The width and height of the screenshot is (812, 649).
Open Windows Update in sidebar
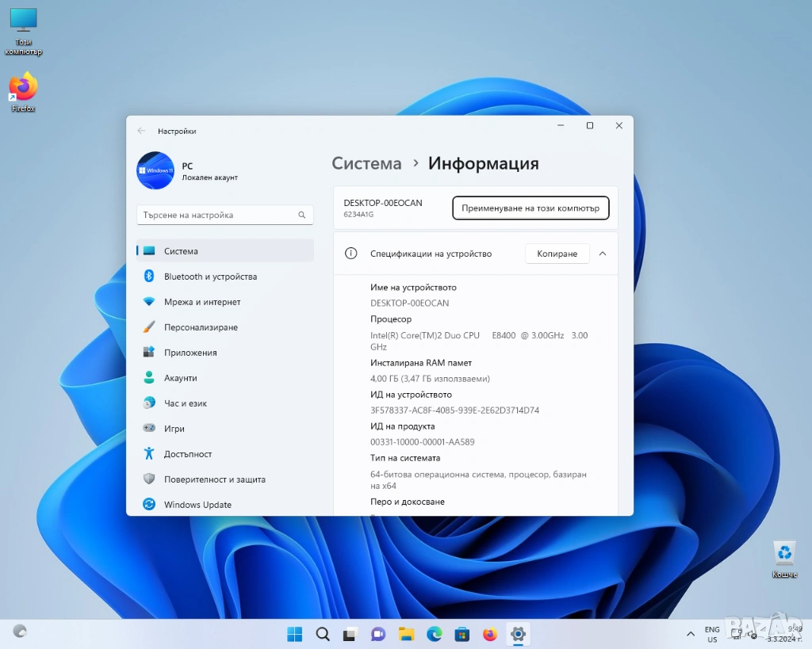197,505
